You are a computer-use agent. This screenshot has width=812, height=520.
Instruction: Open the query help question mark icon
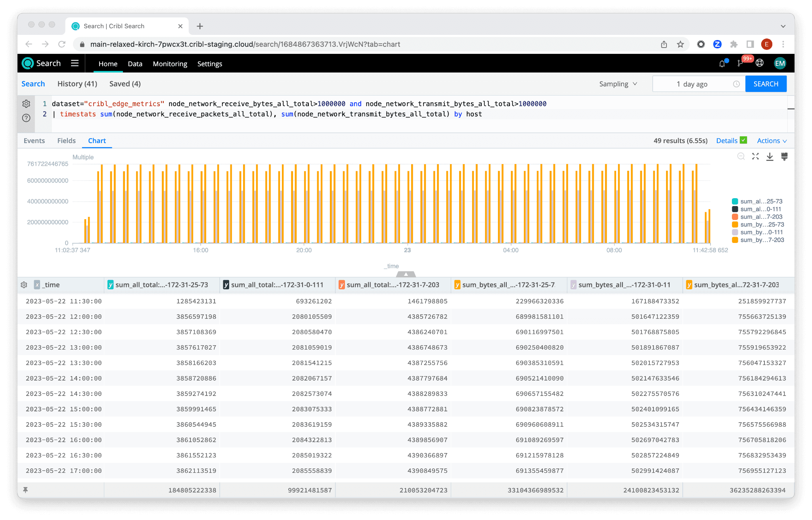coord(26,118)
